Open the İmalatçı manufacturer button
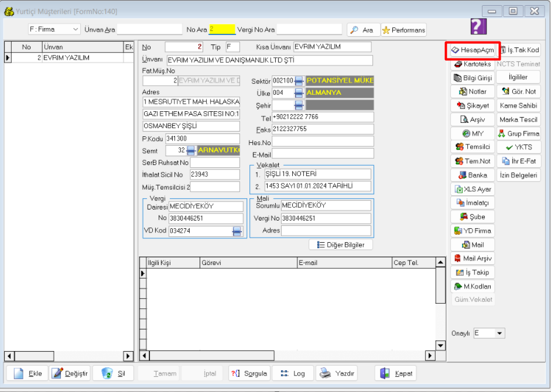Image resolution: width=551 pixels, height=392 pixels. point(473,203)
